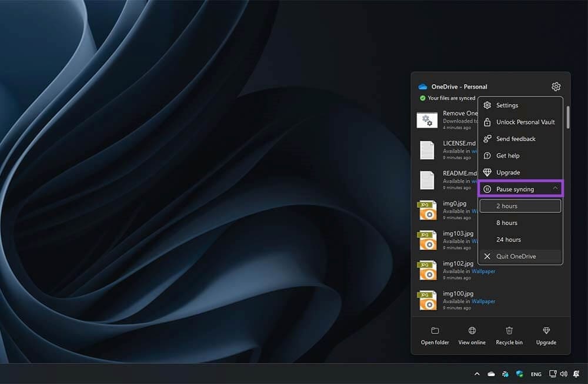
Task: Click the OneDrive cloud tray icon
Action: coord(491,374)
